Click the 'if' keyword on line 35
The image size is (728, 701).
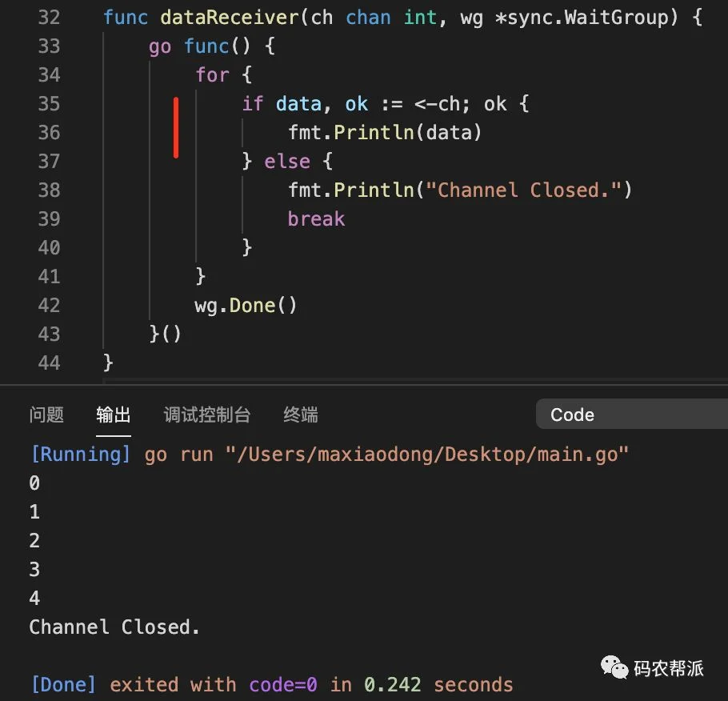253,103
